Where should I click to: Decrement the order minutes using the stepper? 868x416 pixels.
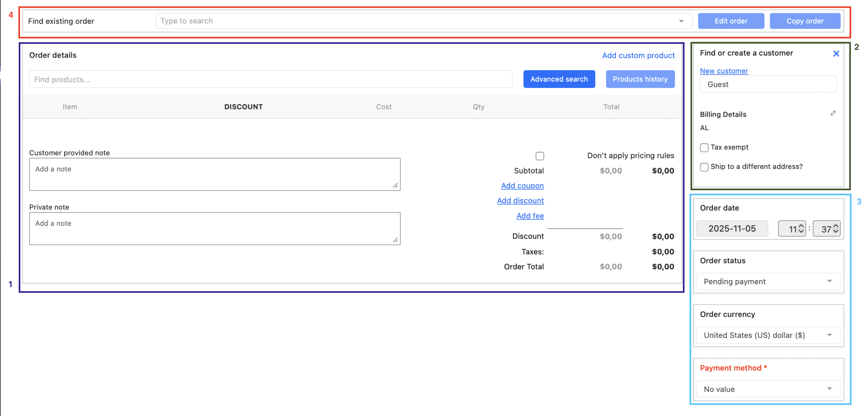click(x=835, y=231)
